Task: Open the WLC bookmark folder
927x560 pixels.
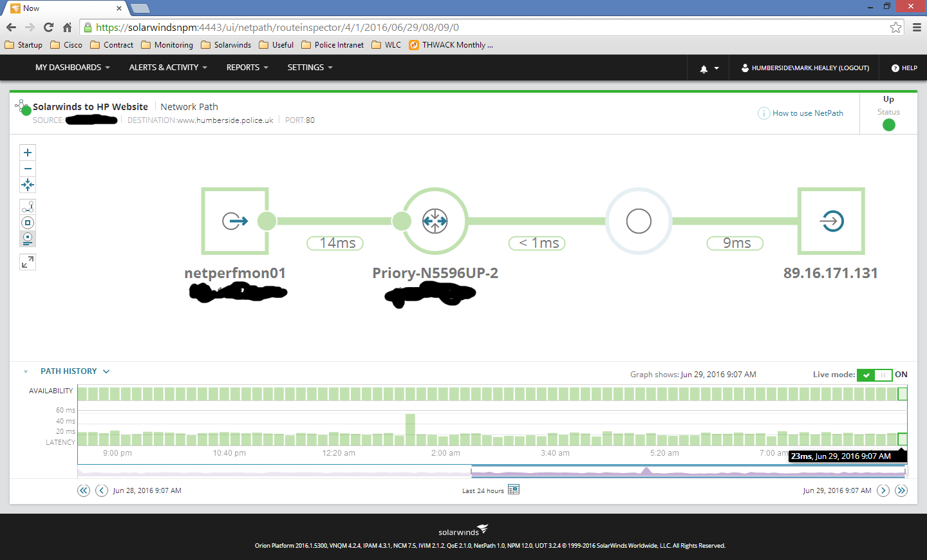Action: point(386,45)
